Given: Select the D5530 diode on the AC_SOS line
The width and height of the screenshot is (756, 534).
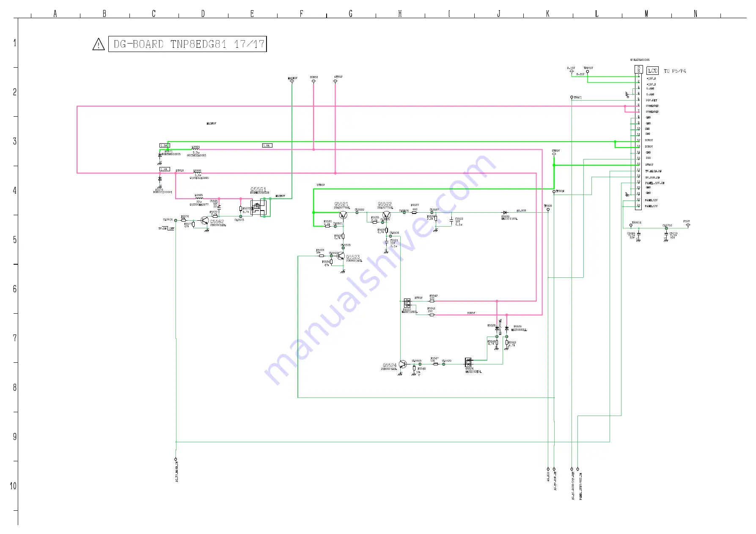Looking at the screenshot, I should pos(504,213).
